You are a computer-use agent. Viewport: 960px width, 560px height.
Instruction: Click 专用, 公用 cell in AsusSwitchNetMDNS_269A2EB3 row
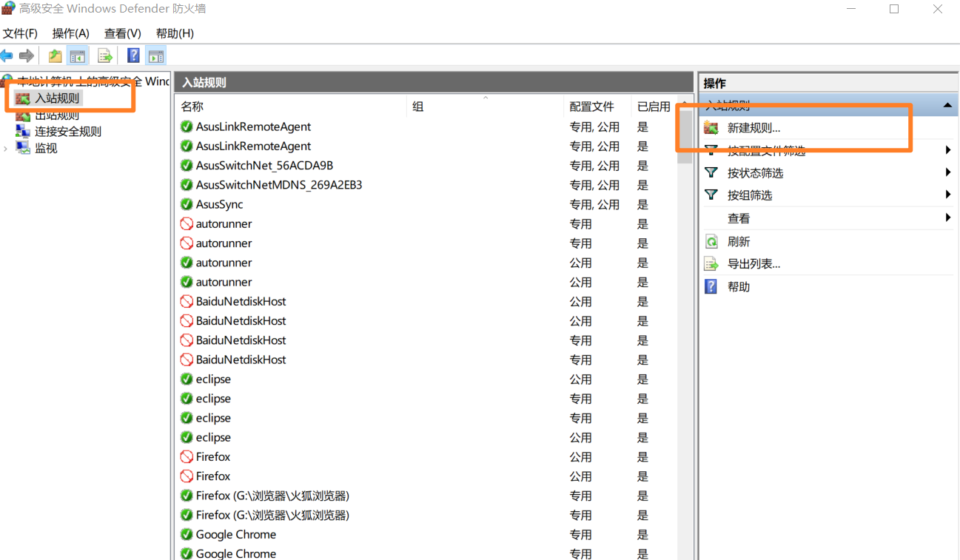(594, 185)
